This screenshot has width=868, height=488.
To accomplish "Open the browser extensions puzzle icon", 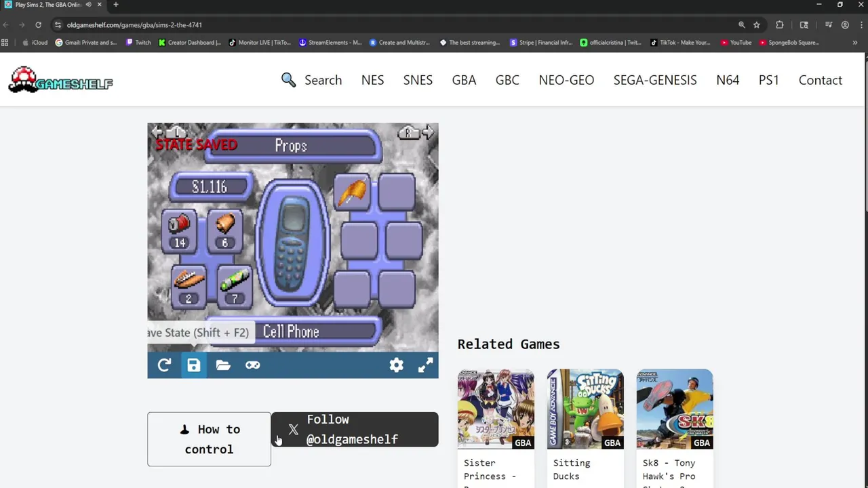I will coord(780,25).
